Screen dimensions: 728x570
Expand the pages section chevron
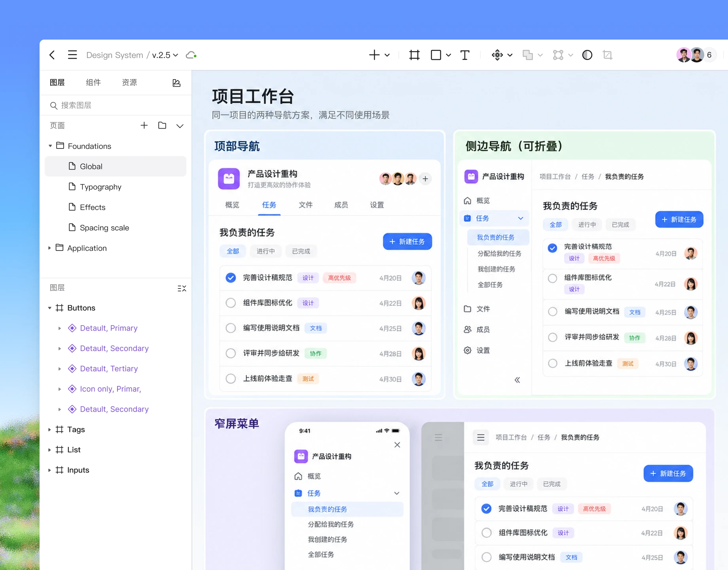[x=180, y=126]
